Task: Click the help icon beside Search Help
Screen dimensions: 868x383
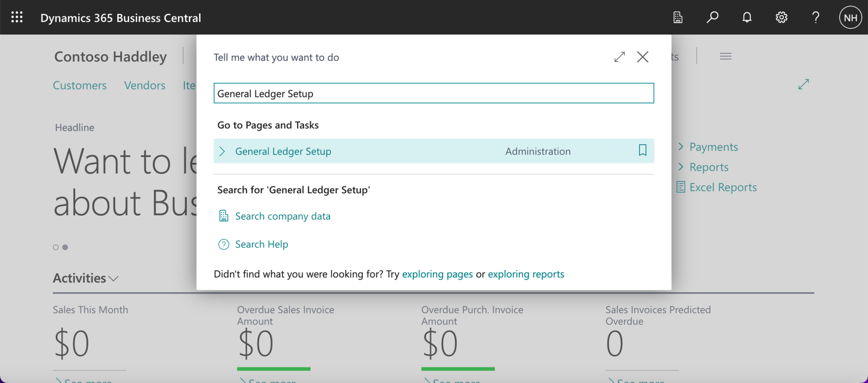Action: [x=224, y=244]
